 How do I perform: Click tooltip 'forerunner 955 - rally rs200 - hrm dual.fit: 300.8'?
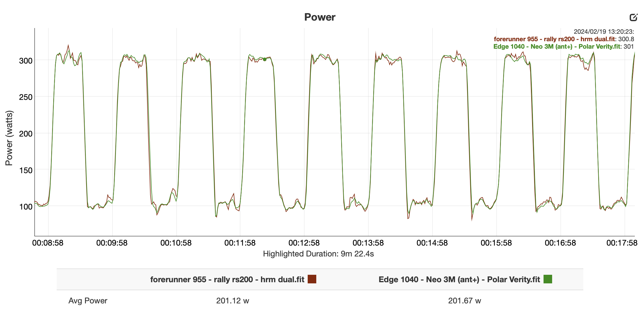tap(564, 39)
